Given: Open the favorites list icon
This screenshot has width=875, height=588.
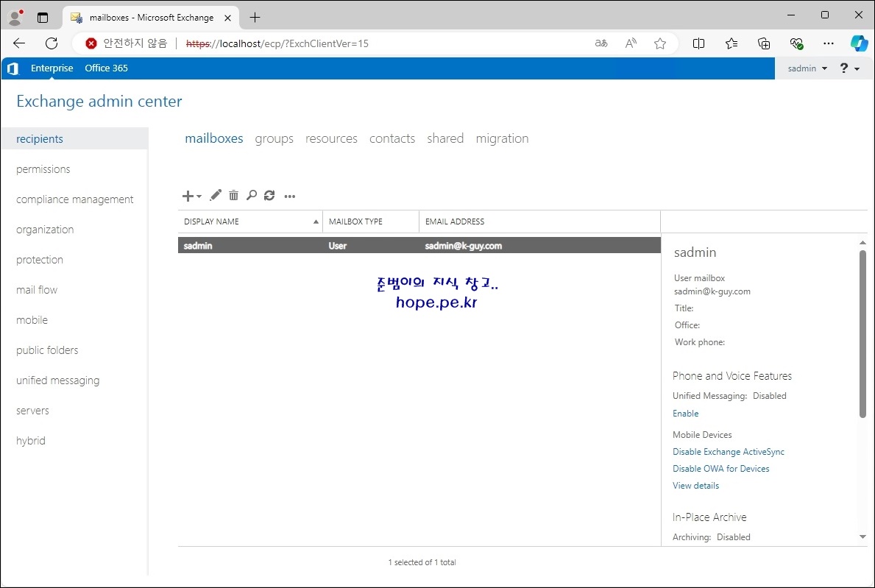Looking at the screenshot, I should [x=731, y=43].
